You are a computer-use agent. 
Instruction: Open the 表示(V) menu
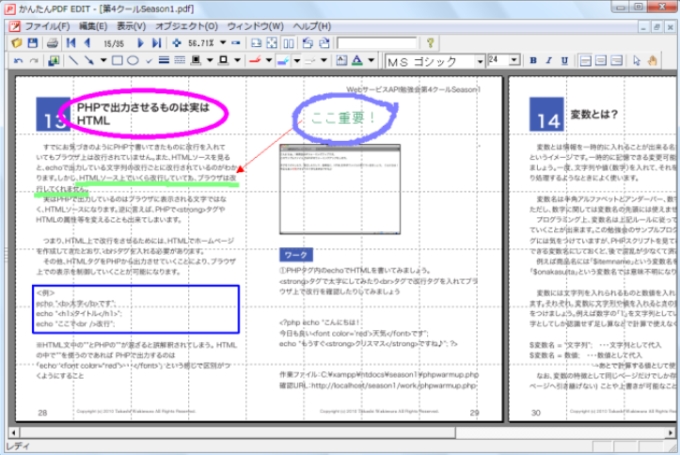click(x=131, y=26)
